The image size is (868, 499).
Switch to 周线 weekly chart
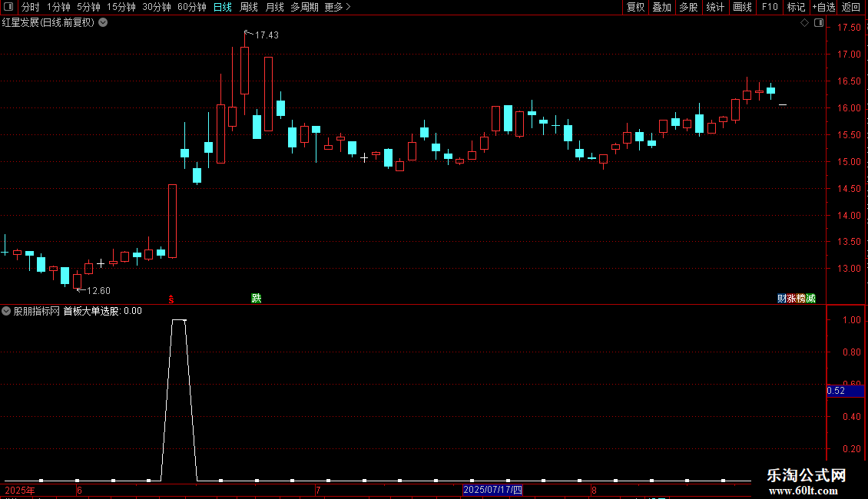tap(249, 7)
